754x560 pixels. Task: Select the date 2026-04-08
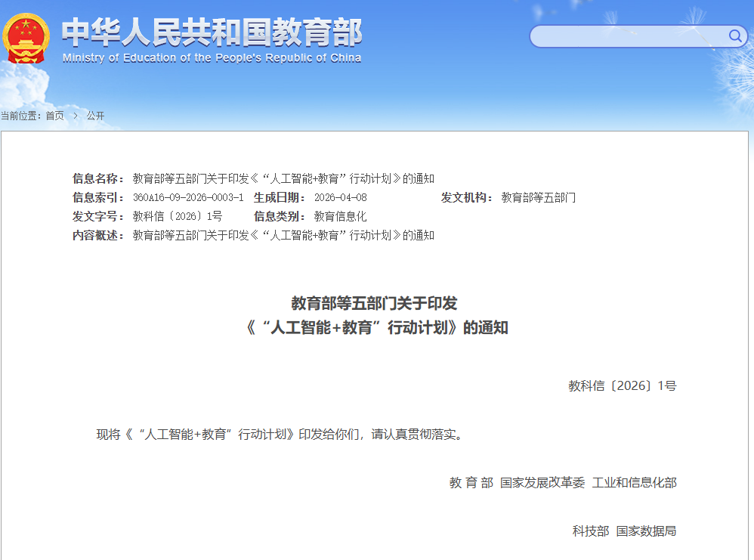click(341, 197)
